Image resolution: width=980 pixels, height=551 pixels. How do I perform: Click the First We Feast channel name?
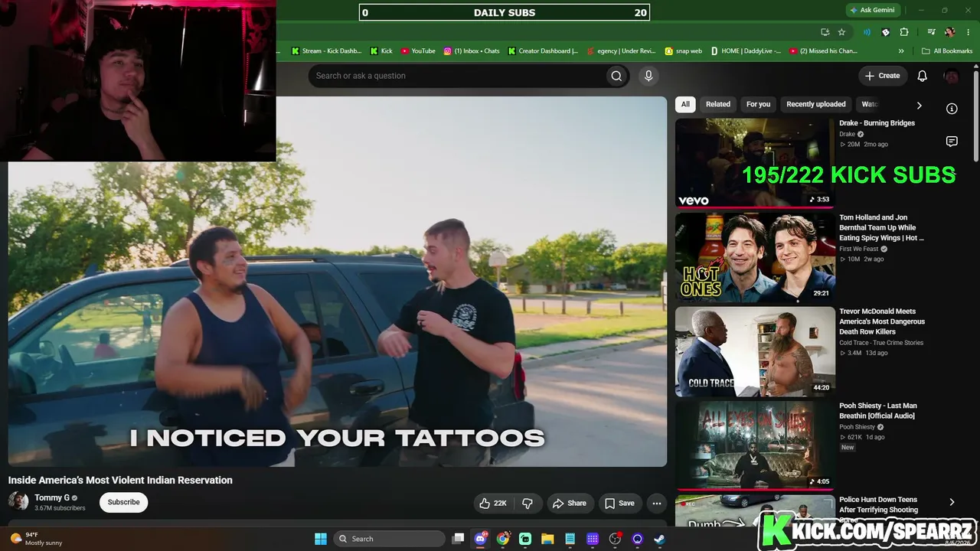[x=859, y=249]
